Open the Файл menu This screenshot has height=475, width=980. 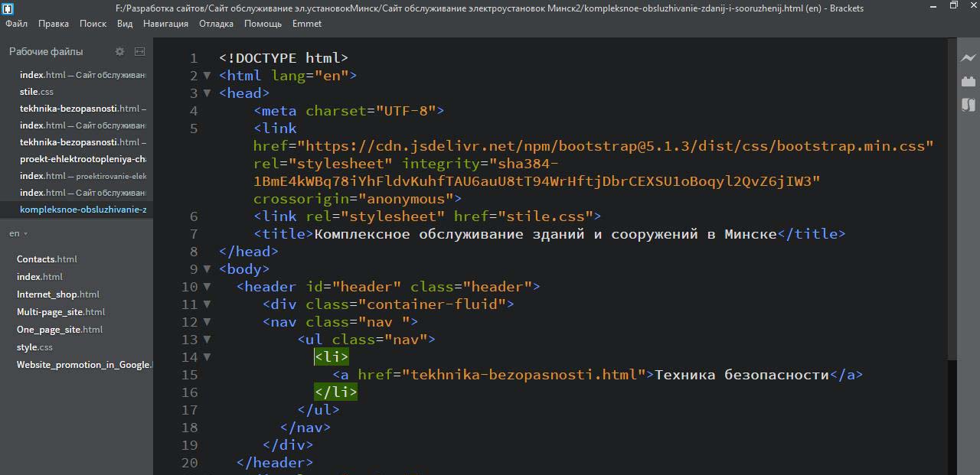16,24
